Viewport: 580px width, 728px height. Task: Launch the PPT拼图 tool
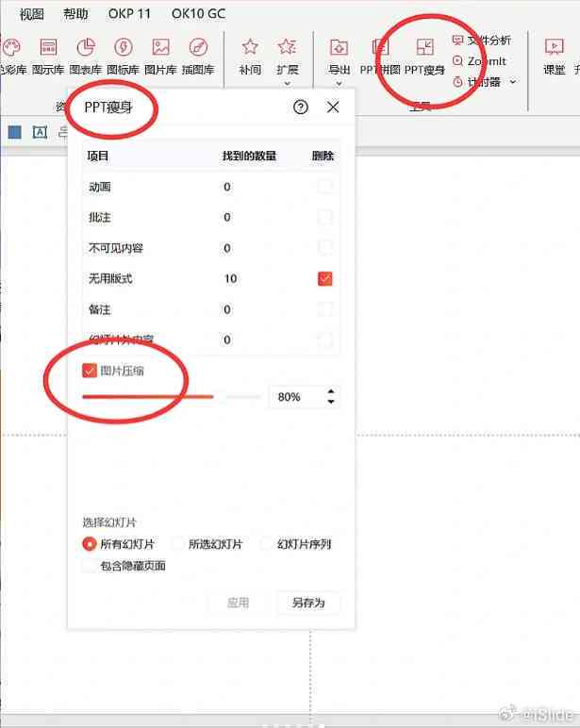pyautogui.click(x=380, y=57)
